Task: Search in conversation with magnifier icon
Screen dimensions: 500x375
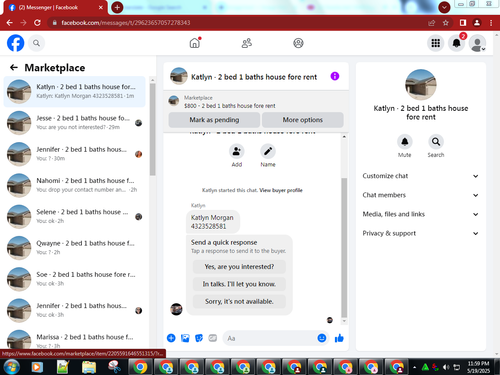Action: pos(436,142)
